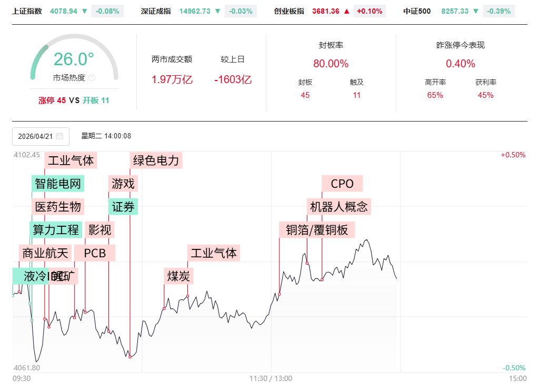Image resolution: width=539 pixels, height=392 pixels.
Task: Open the 创业板指 index label
Action: tap(289, 11)
